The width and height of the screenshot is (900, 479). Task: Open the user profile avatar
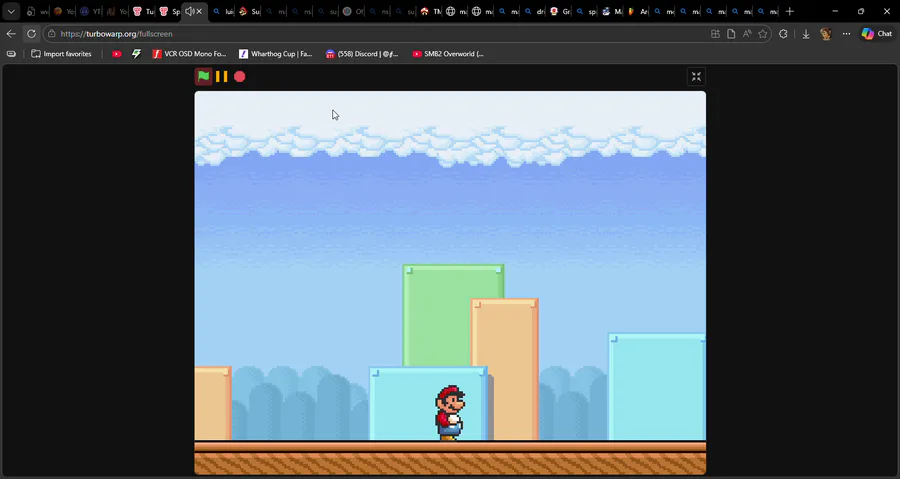826,34
